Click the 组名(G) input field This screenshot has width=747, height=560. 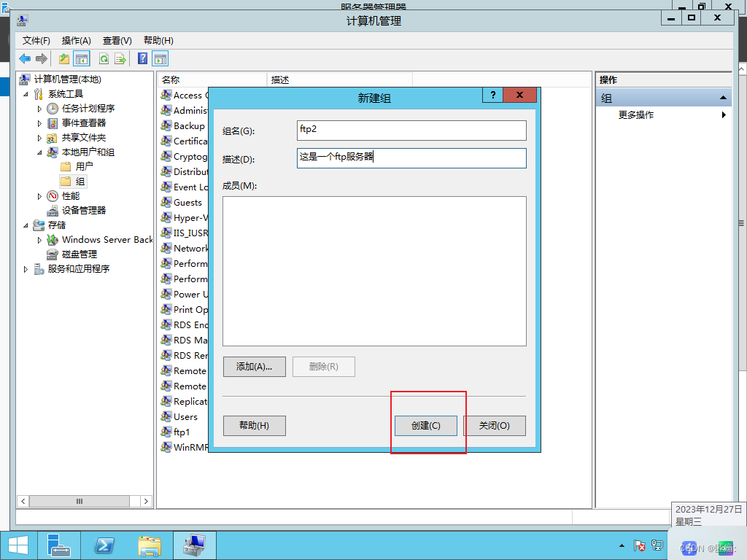click(x=411, y=130)
